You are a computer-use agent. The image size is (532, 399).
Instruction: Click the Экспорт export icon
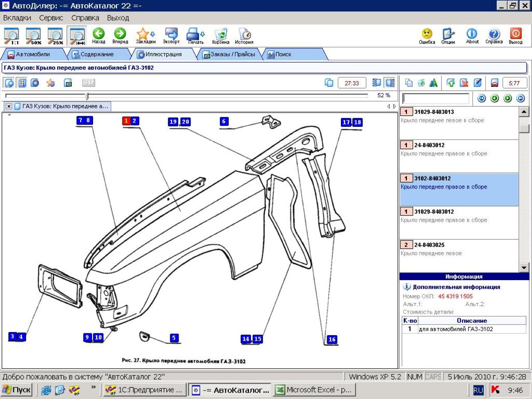pyautogui.click(x=171, y=36)
